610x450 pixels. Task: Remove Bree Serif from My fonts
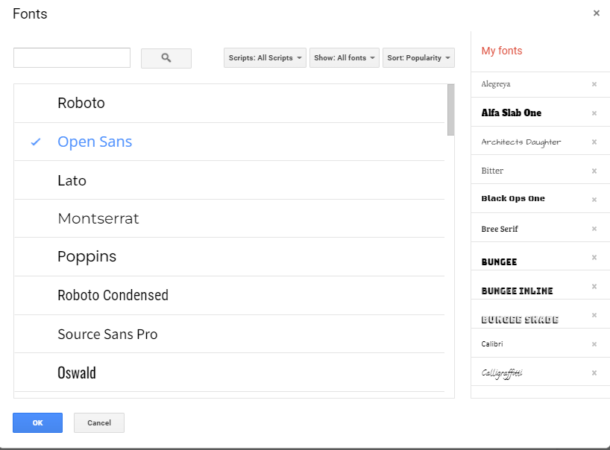click(x=594, y=229)
